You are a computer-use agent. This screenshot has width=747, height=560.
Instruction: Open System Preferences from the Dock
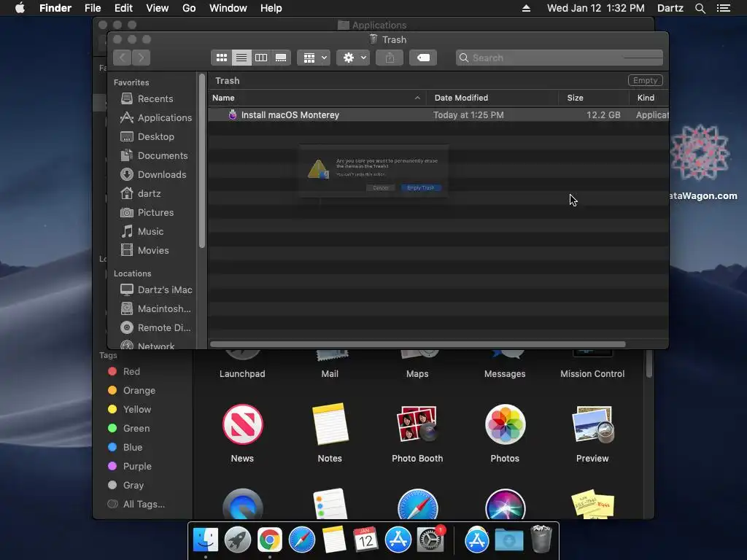coord(430,540)
